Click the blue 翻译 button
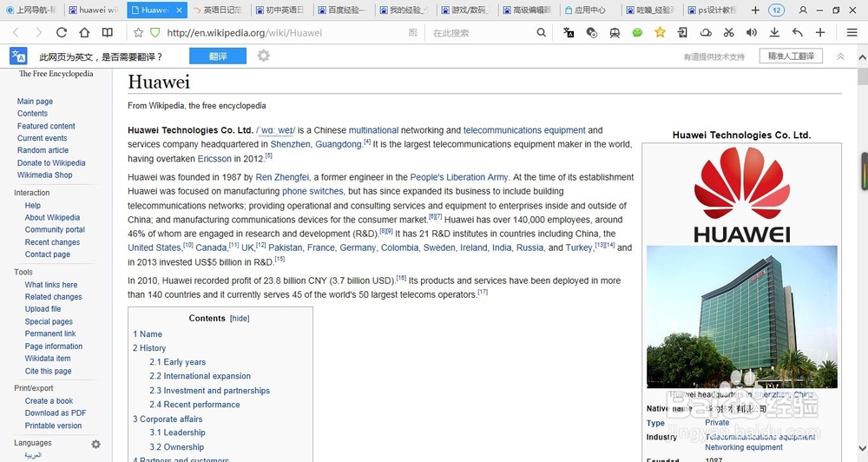The height and width of the screenshot is (462, 868). pos(218,56)
